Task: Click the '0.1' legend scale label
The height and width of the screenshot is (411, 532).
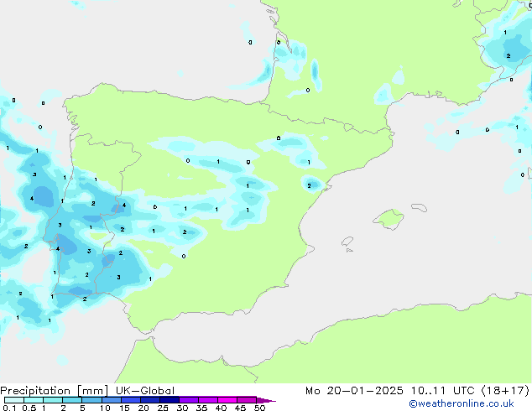Action: pyautogui.click(x=9, y=408)
